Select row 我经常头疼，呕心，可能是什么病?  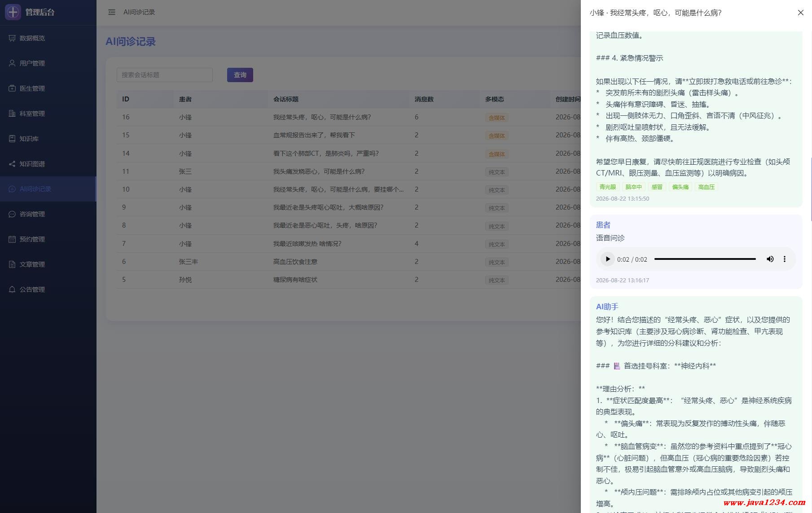[349, 117]
